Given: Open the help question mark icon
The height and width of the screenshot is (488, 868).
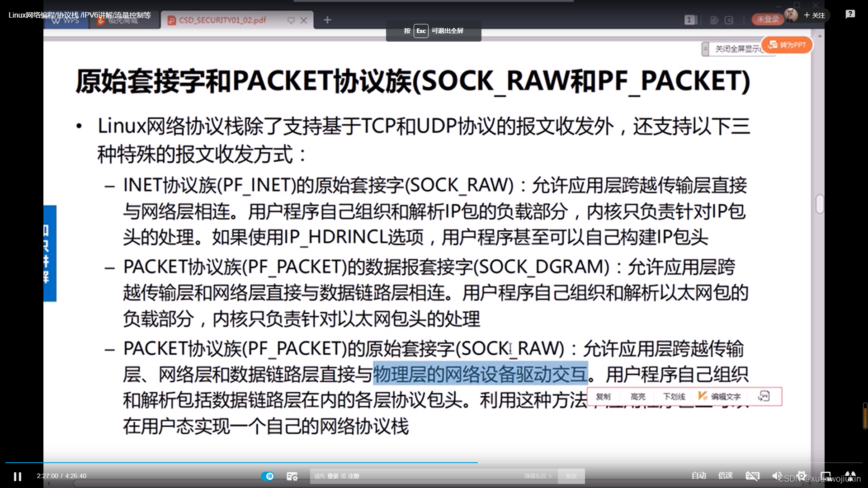Looking at the screenshot, I should pyautogui.click(x=850, y=14).
